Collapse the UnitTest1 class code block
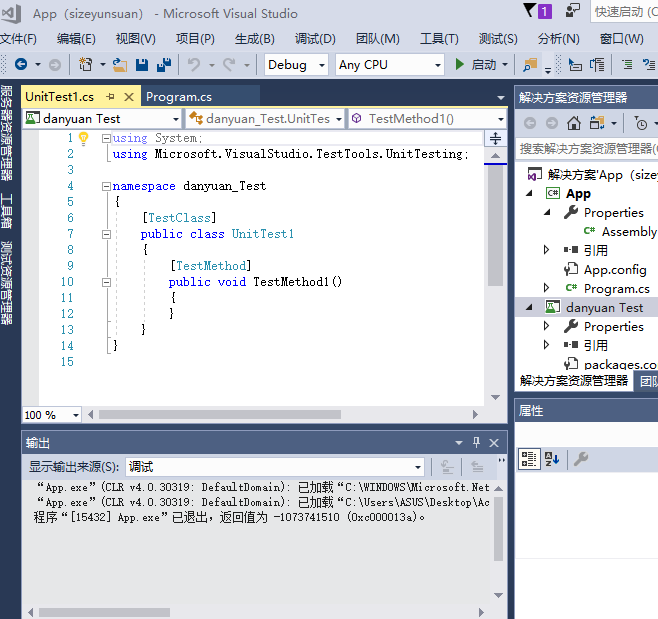Viewport: 658px width, 619px height. [107, 235]
